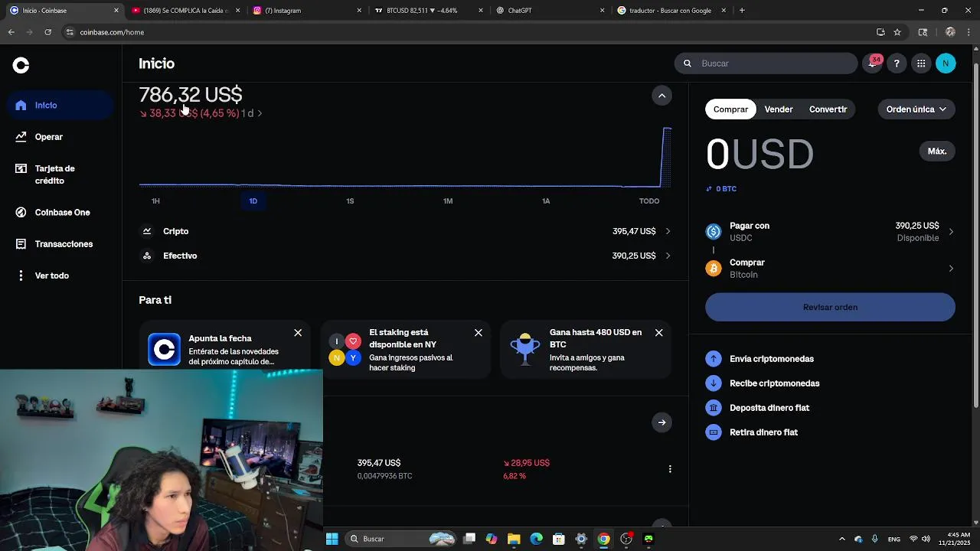Expand the Efectivo balance row
The image size is (980, 551).
pyautogui.click(x=405, y=256)
